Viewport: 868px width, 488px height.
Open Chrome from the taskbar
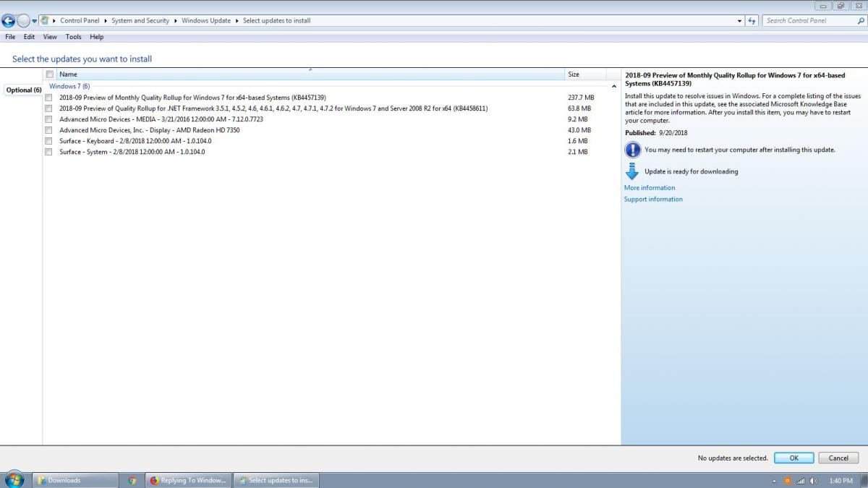132,480
